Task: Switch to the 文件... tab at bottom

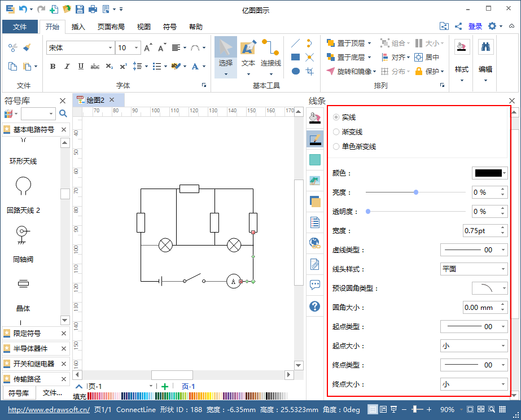Action: [x=52, y=393]
